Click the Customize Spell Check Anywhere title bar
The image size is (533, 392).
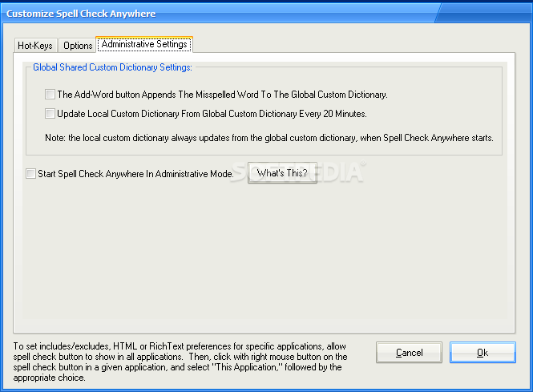coord(266,14)
